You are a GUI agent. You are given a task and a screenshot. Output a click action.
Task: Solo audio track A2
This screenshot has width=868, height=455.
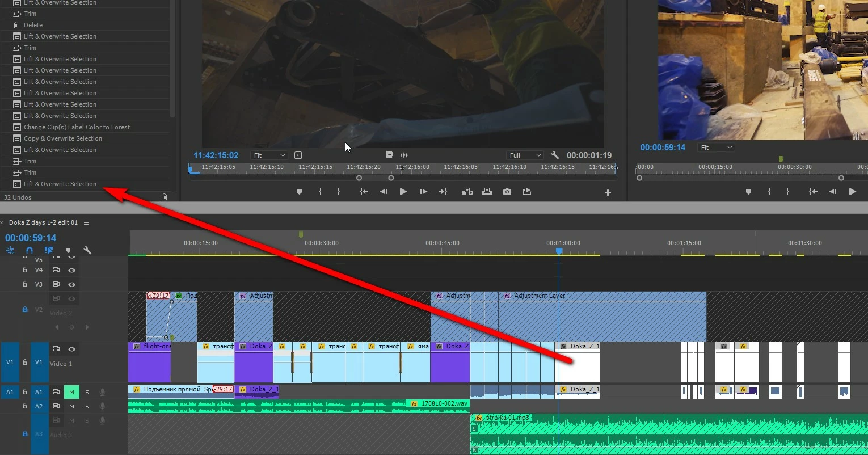pyautogui.click(x=87, y=406)
